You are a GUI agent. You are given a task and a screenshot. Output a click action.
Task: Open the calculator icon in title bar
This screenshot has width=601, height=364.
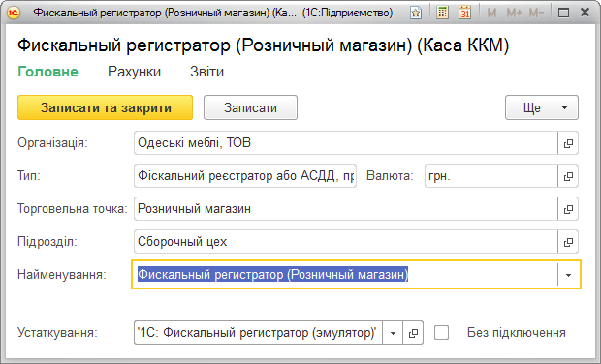click(442, 13)
